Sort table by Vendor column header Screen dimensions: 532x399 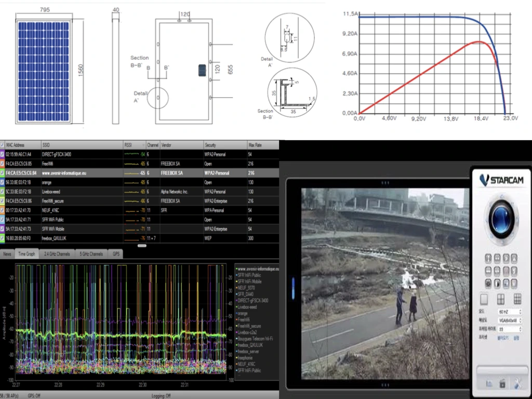click(x=181, y=145)
